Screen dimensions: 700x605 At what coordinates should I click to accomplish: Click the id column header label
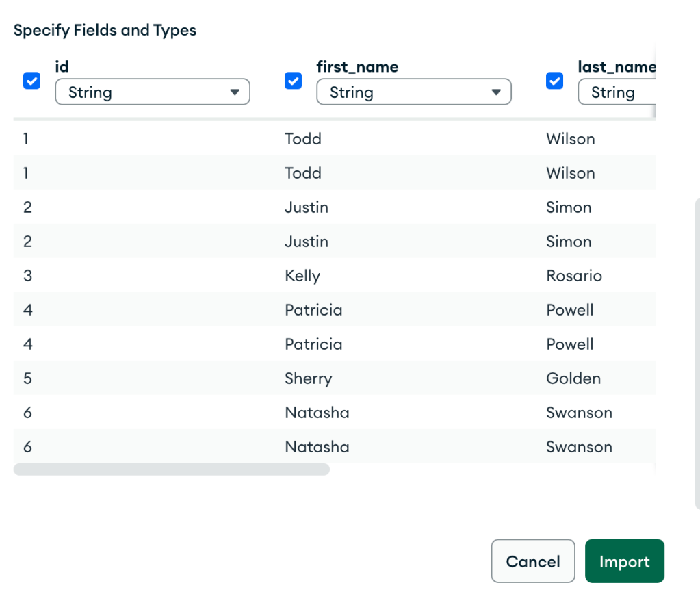[62, 67]
